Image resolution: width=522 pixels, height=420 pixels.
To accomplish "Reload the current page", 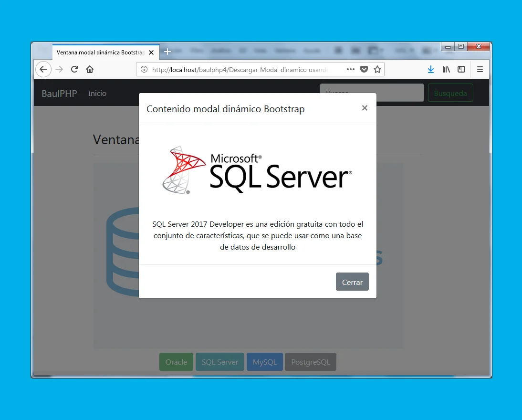I will coord(74,69).
